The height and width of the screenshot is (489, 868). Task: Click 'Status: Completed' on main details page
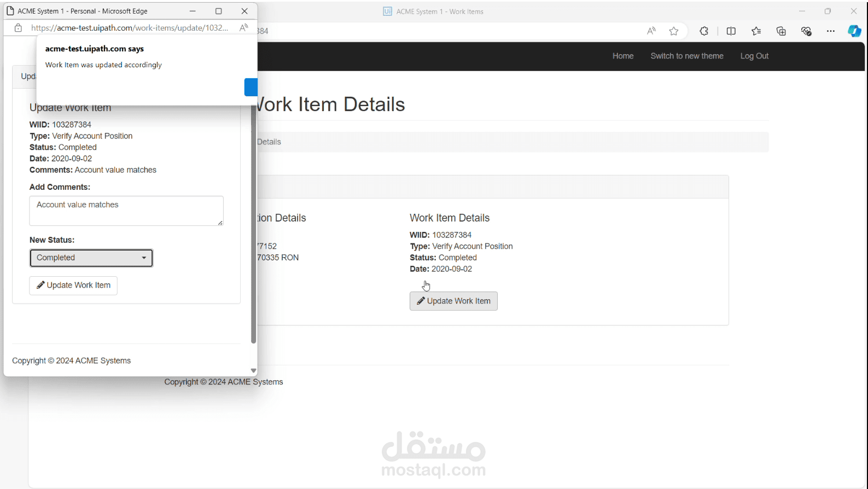[x=443, y=258]
